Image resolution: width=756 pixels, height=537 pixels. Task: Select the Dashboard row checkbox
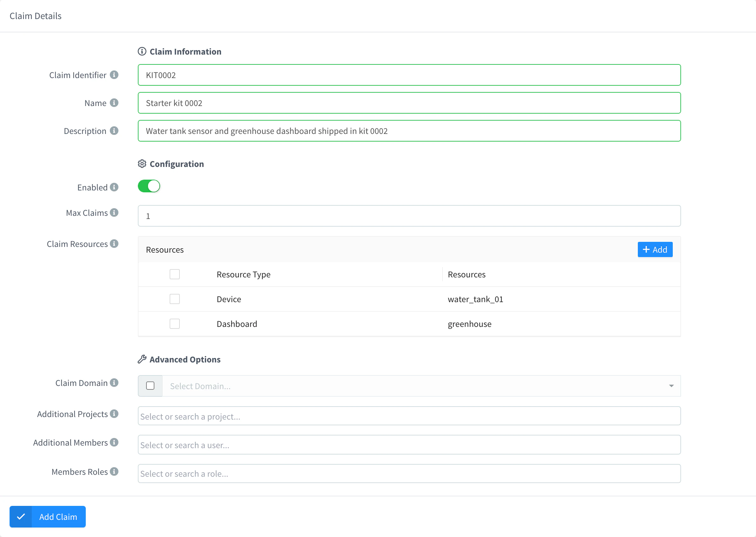(175, 324)
